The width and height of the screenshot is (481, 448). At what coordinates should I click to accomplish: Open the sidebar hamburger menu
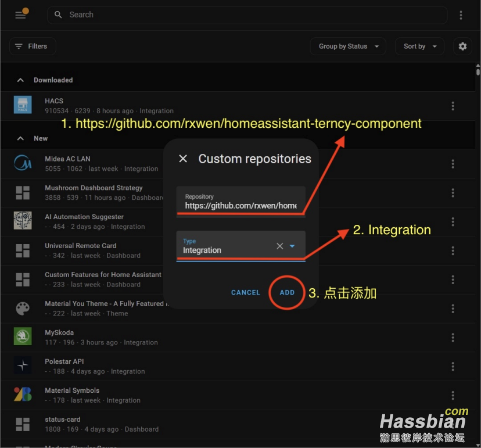20,15
